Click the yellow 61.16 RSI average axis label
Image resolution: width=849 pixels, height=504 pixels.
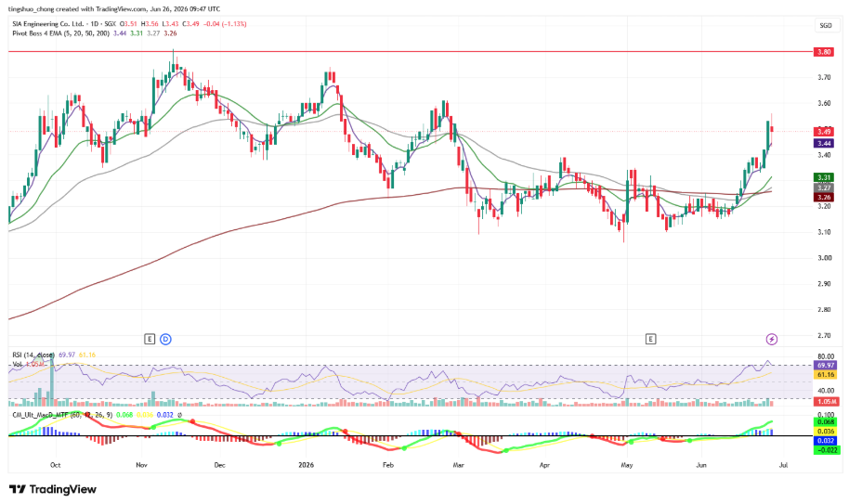pyautogui.click(x=826, y=374)
